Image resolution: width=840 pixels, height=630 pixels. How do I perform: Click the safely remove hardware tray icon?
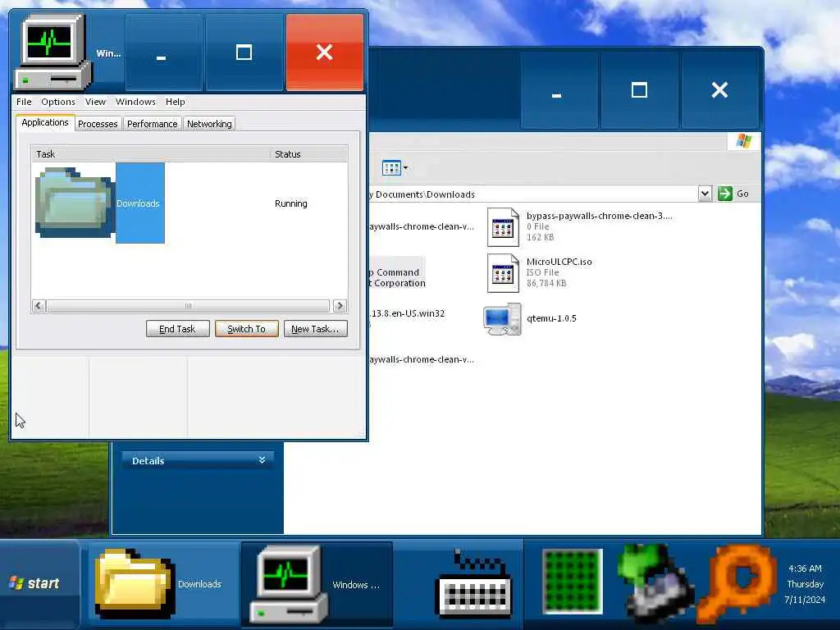coord(655,583)
